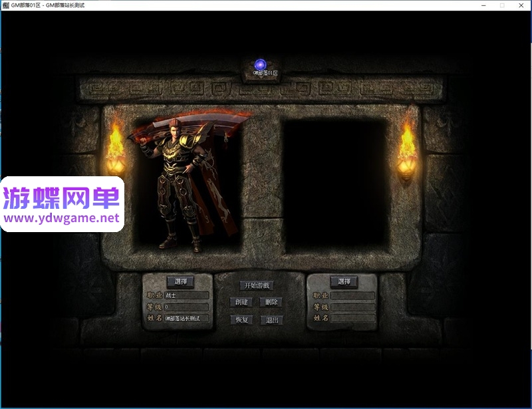This screenshot has height=409, width=532.
Task: Start the game with 开始游戏
Action: (257, 285)
